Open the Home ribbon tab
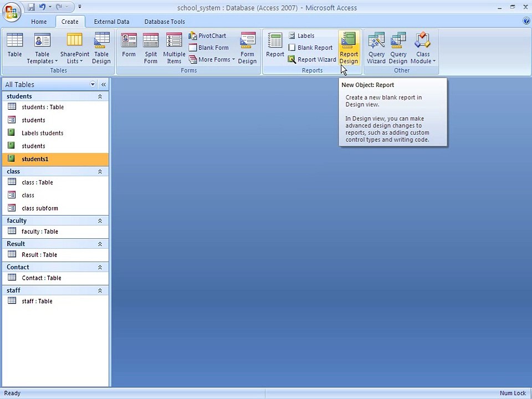532x399 pixels. (39, 22)
